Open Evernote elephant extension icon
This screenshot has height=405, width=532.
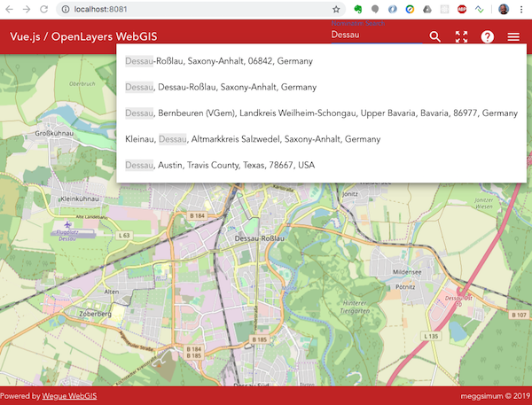click(x=357, y=9)
